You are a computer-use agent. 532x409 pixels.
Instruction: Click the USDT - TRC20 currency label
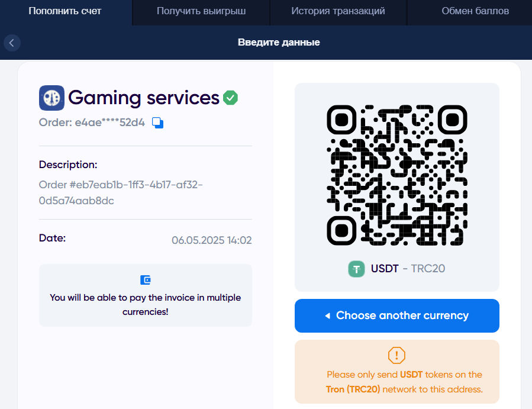pyautogui.click(x=408, y=269)
